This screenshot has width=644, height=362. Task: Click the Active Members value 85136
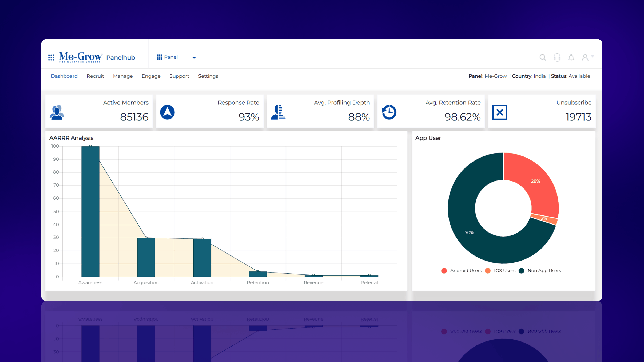[x=134, y=117]
